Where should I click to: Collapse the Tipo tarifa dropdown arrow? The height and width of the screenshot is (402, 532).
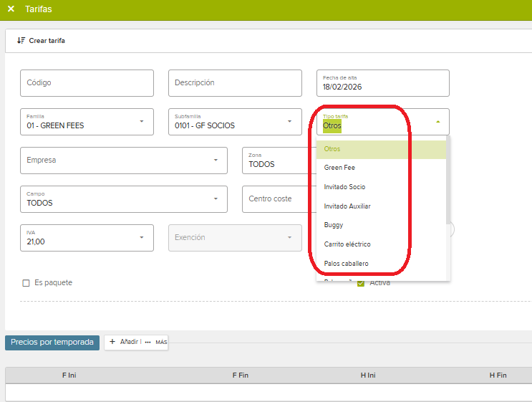tap(437, 122)
